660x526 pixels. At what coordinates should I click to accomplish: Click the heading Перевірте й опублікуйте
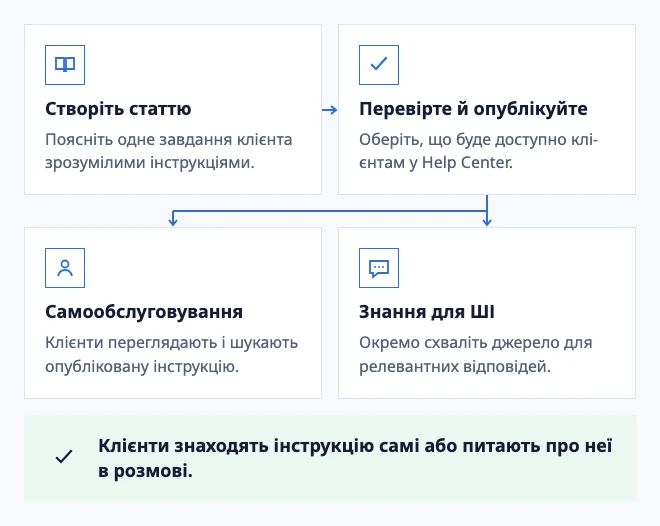pos(473,109)
